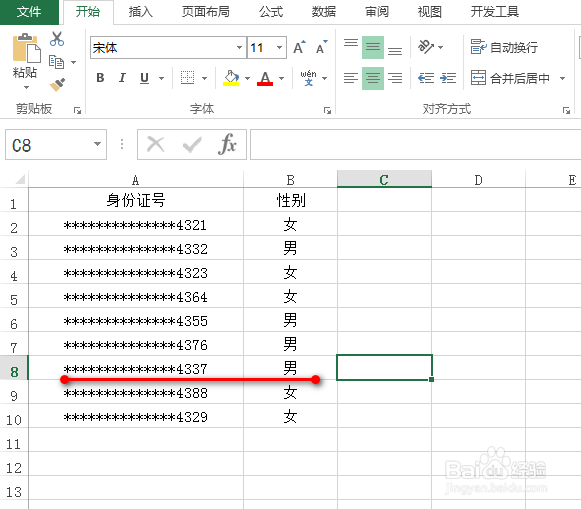The width and height of the screenshot is (581, 509).
Task: Switch to the 页面布局 tab
Action: pos(206,12)
